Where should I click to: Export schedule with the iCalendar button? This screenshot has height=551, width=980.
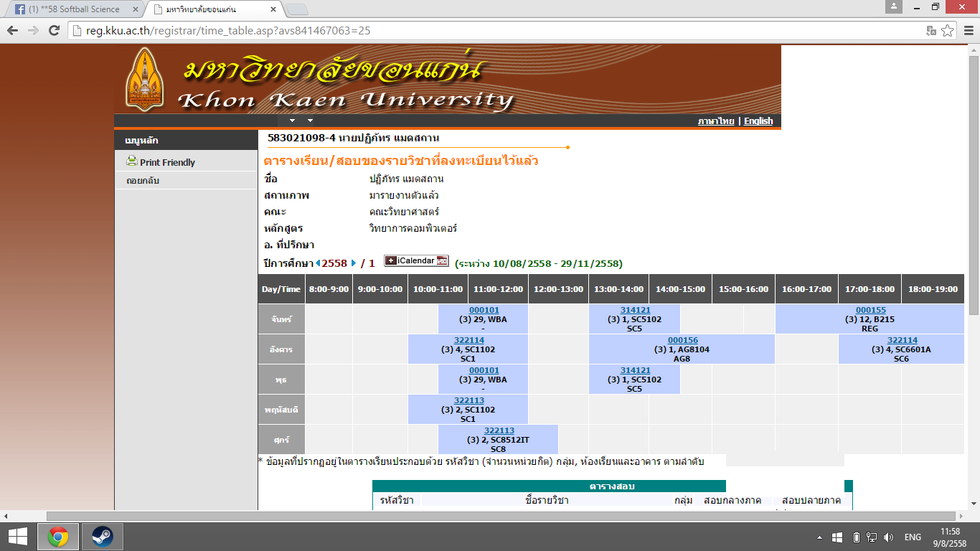click(x=416, y=260)
